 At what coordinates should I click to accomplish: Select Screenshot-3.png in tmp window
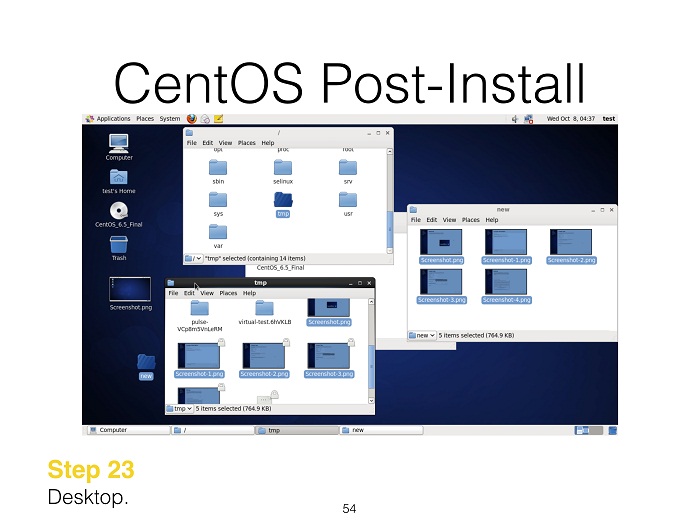329,361
